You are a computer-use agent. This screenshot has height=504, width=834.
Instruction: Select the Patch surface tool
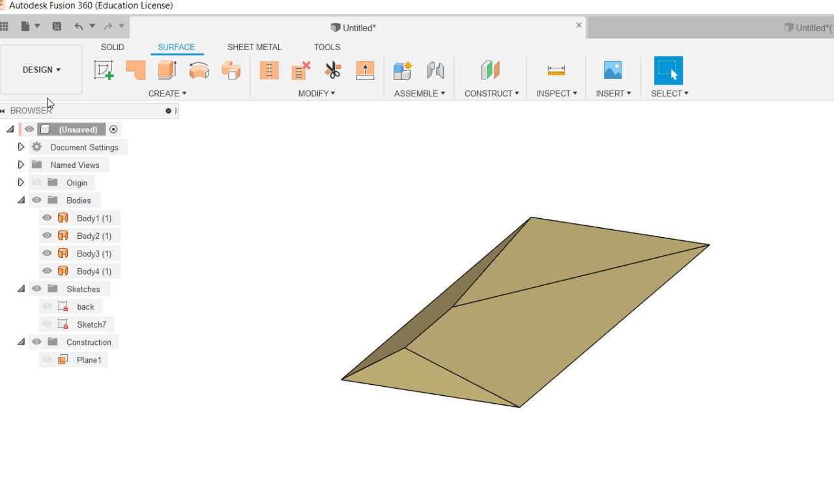pyautogui.click(x=136, y=70)
